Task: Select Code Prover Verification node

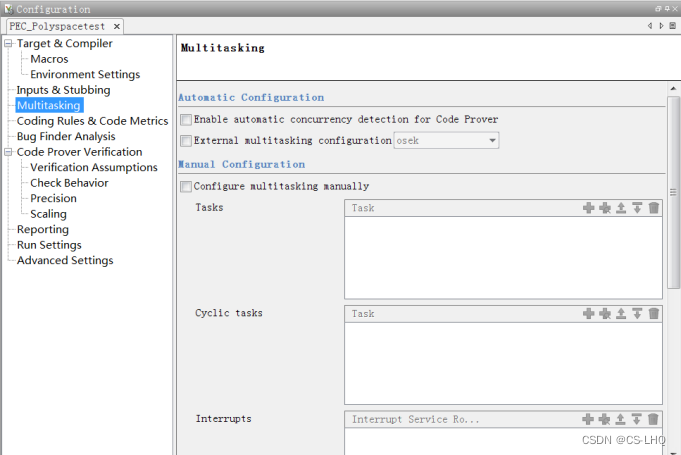Action: (79, 152)
